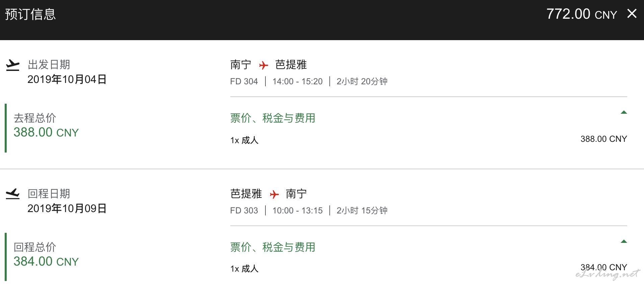Click the return plane landing icon

coord(13,194)
